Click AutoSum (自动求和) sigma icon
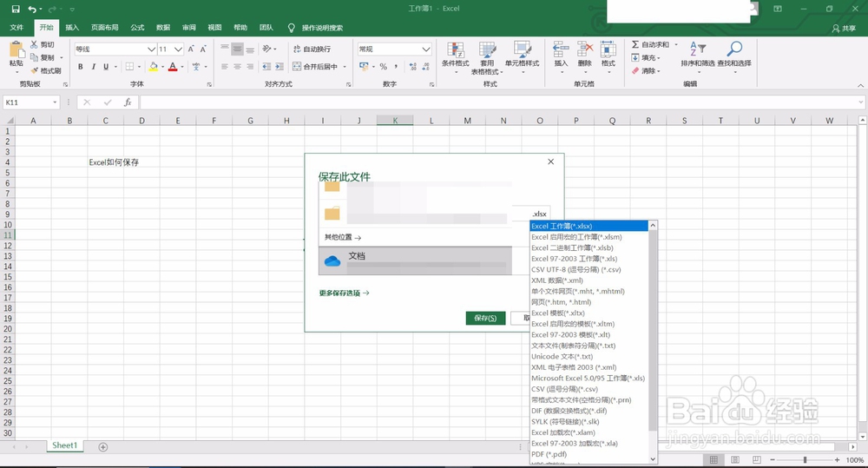Viewport: 868px width, 468px height. [x=635, y=44]
